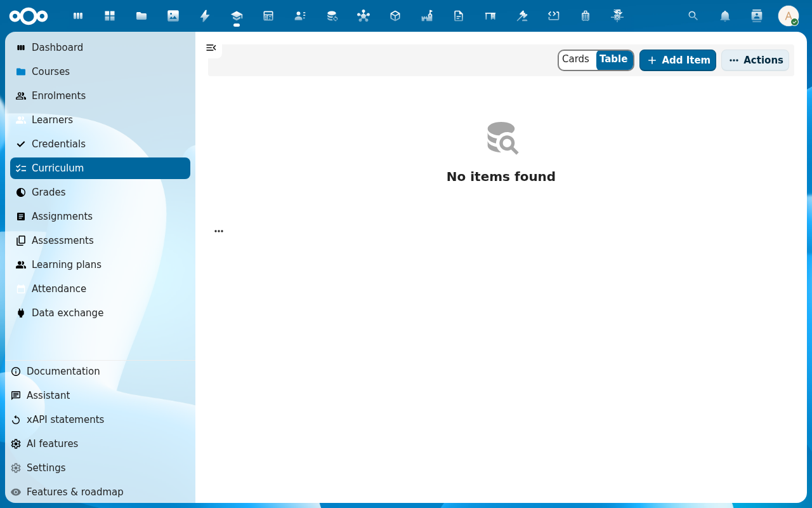Open Assessments in the sidebar
Image resolution: width=812 pixels, height=508 pixels.
click(x=100, y=241)
